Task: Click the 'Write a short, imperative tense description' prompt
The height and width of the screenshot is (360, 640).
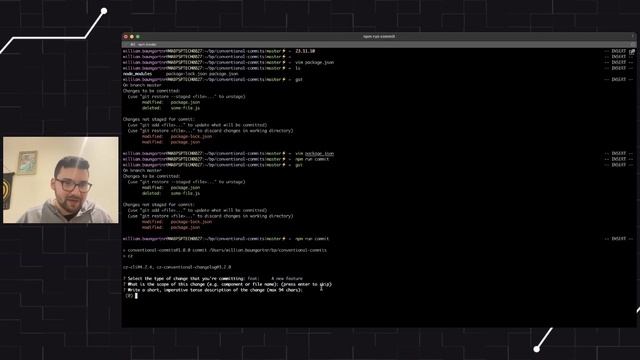Action: [213, 290]
